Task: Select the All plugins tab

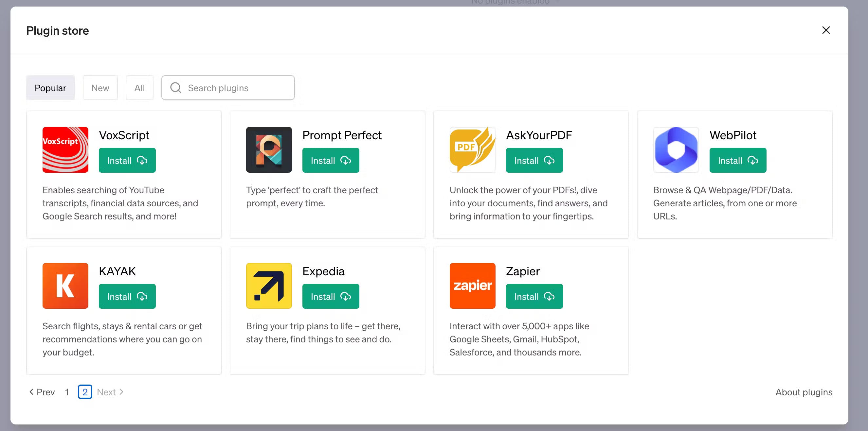Action: (x=139, y=87)
